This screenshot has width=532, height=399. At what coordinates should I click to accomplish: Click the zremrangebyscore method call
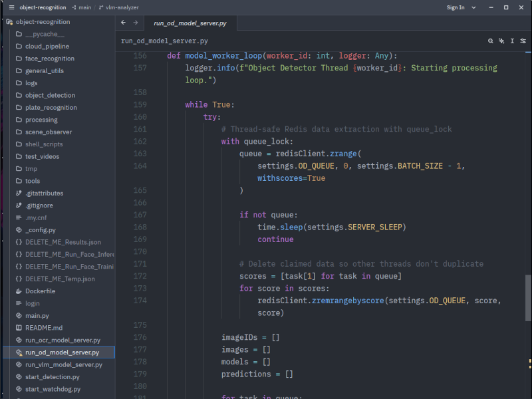coord(348,301)
